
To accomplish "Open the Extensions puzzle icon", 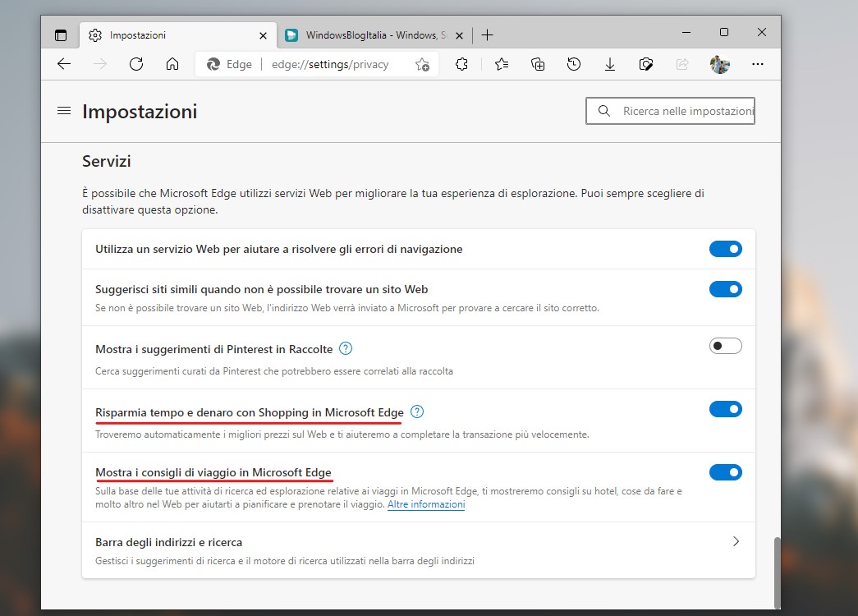I will click(461, 65).
